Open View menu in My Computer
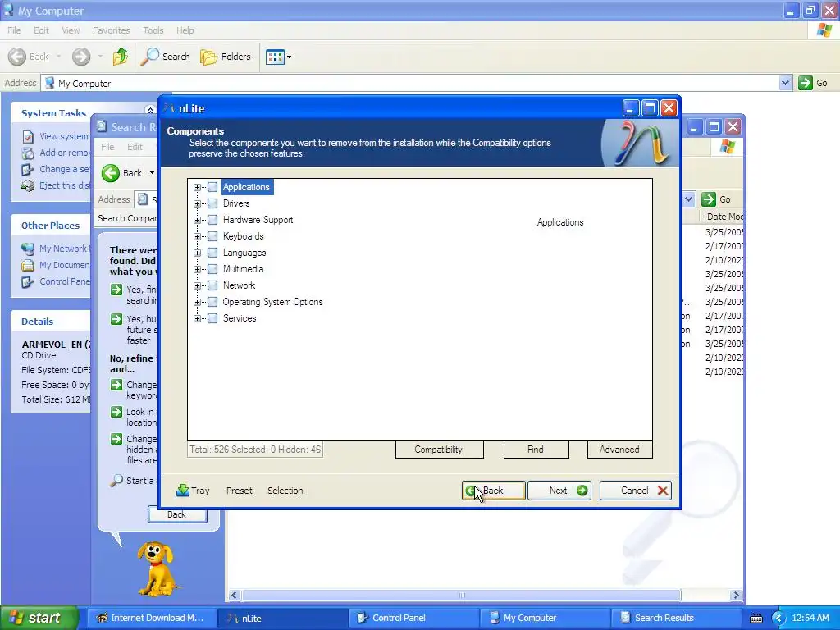The width and height of the screenshot is (840, 630). point(71,30)
